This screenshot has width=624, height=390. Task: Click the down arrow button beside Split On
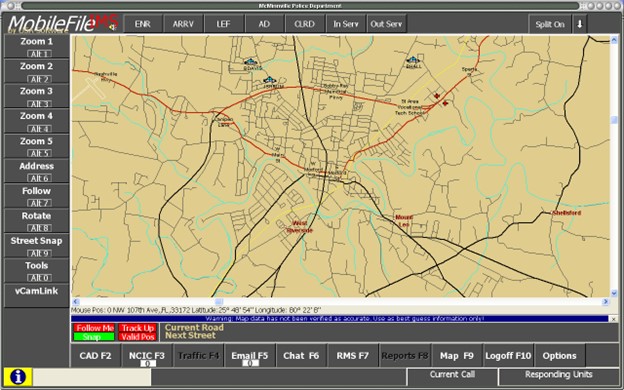coord(580,24)
